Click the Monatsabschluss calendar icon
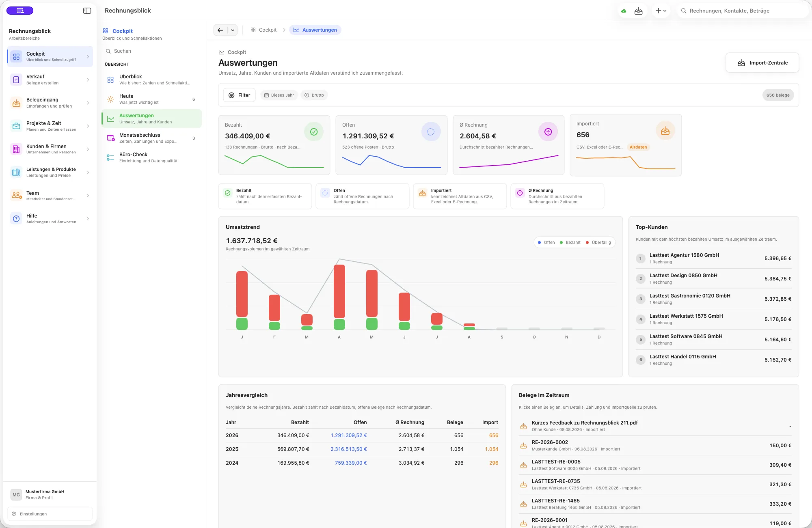Image resolution: width=812 pixels, height=528 pixels. (x=110, y=138)
